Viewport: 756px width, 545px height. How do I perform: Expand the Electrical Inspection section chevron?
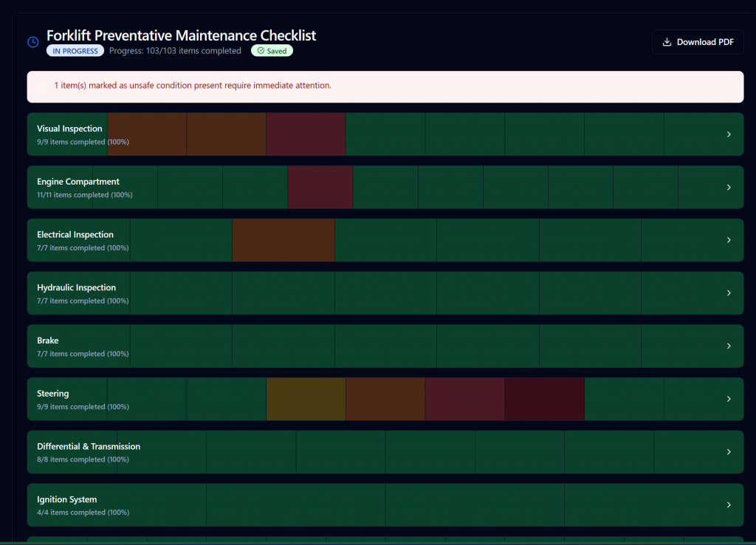[x=729, y=240]
